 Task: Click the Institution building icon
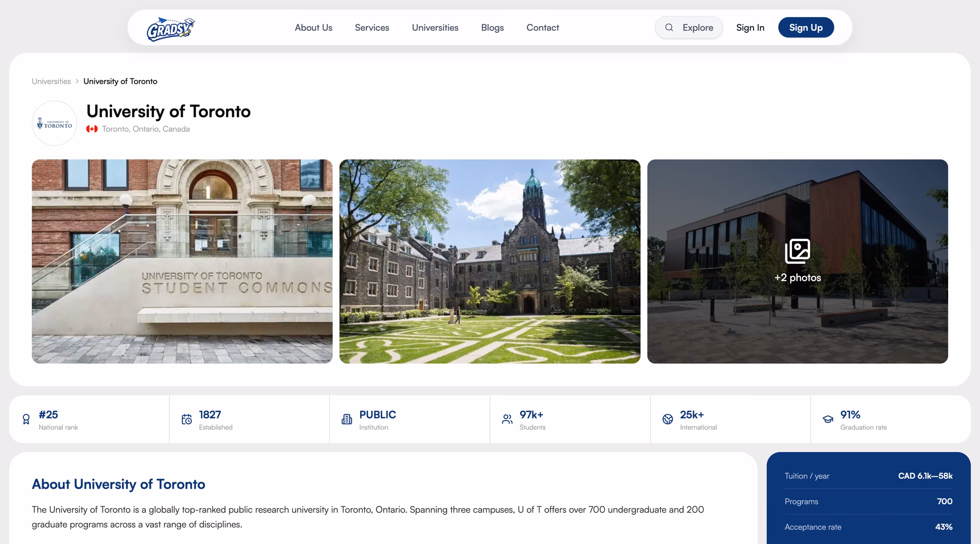click(x=347, y=419)
